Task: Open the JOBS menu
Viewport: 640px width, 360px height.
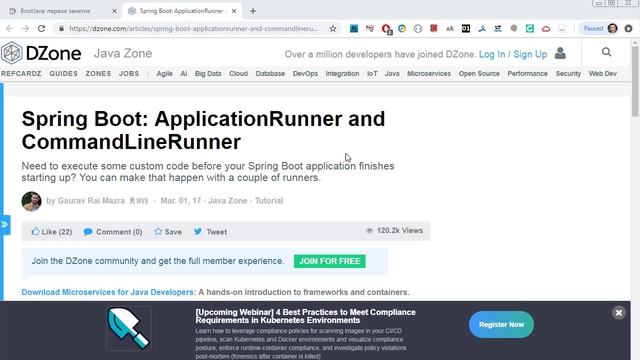Action: (x=129, y=73)
